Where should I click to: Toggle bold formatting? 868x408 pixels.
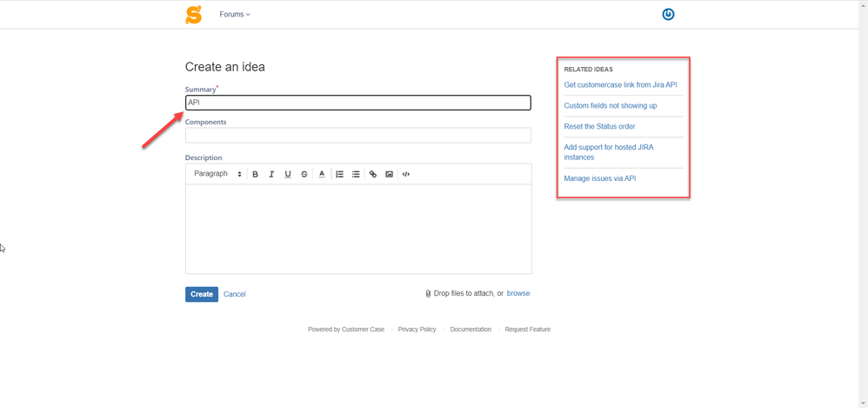coord(255,174)
